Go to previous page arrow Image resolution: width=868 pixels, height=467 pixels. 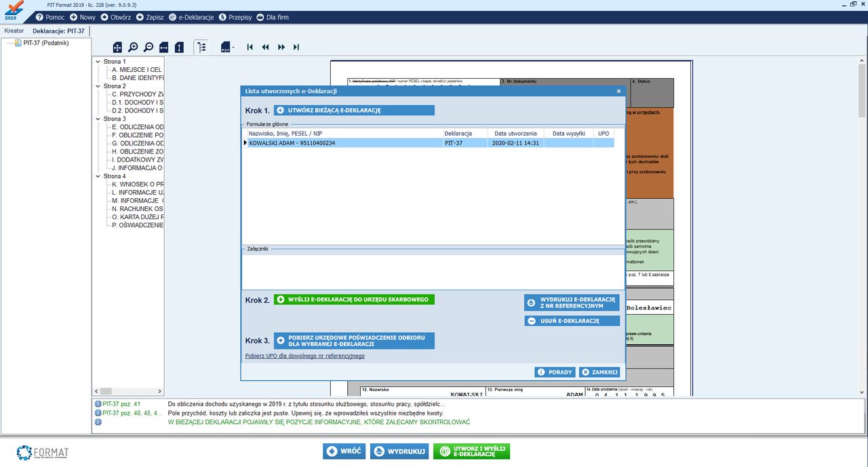(265, 47)
